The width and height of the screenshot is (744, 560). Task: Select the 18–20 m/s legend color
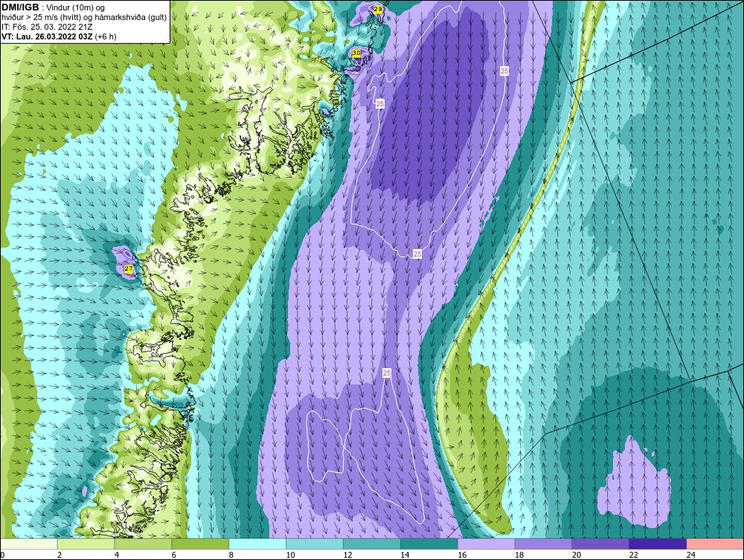(x=543, y=544)
